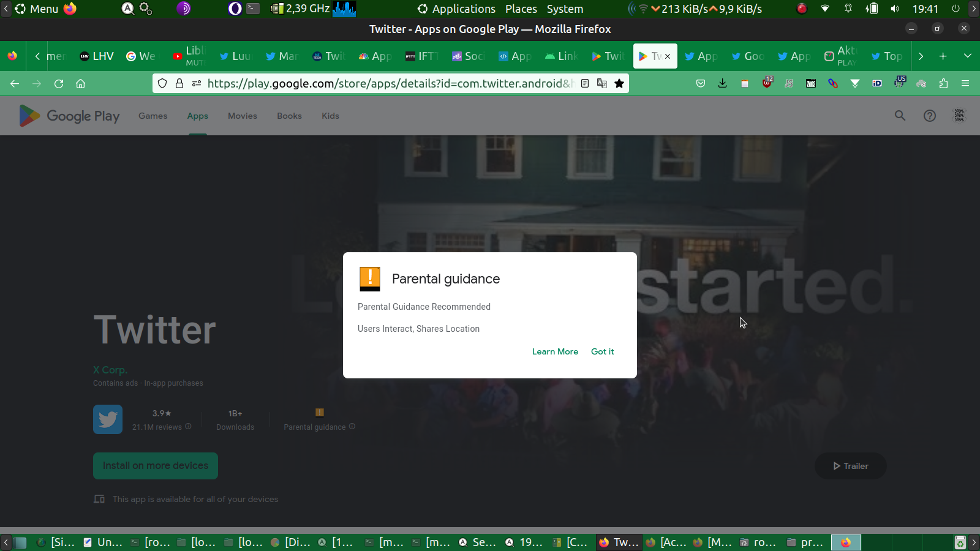Open the Google account avatar menu

(959, 116)
